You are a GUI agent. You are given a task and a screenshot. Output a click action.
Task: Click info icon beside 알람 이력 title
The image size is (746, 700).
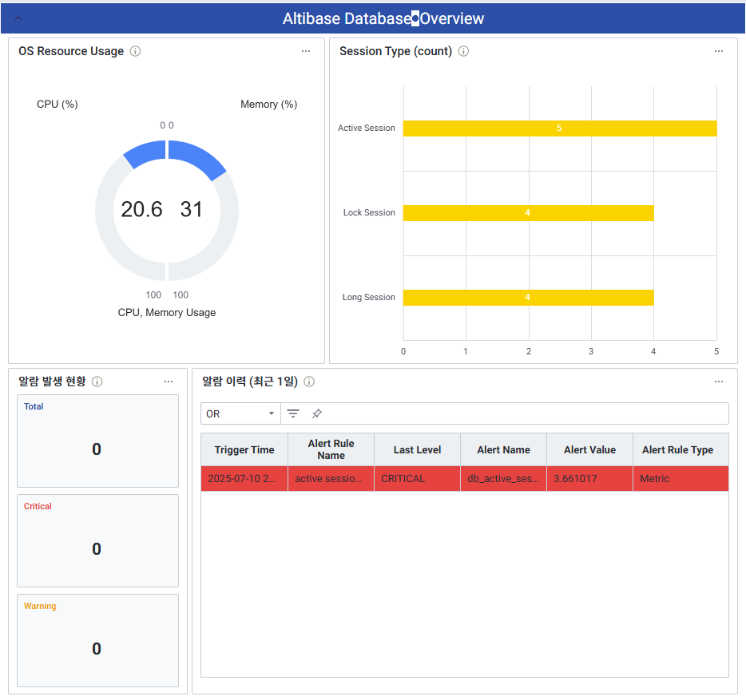(309, 382)
